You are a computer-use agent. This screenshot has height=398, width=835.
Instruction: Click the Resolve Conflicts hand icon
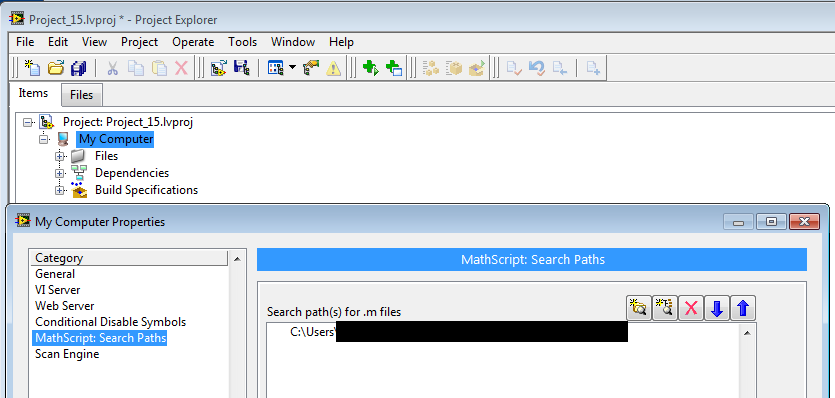coord(310,68)
